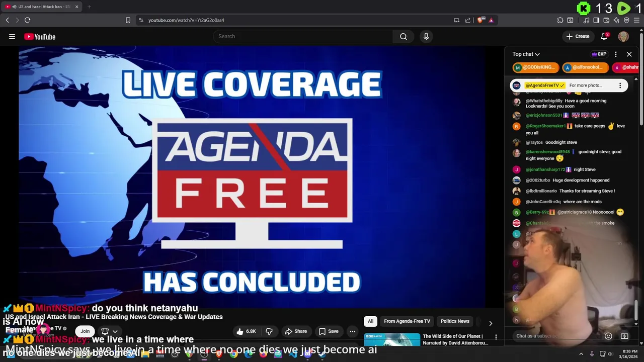This screenshot has width=644, height=362.
Task: Create a new upload or post
Action: (x=578, y=36)
